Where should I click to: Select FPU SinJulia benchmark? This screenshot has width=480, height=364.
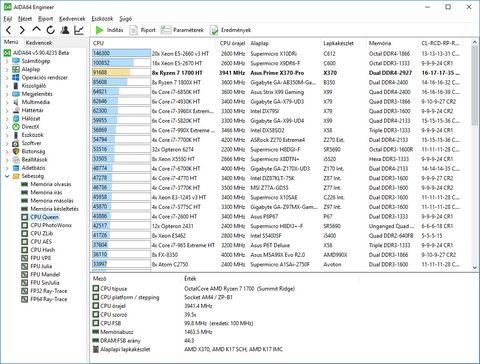45,282
